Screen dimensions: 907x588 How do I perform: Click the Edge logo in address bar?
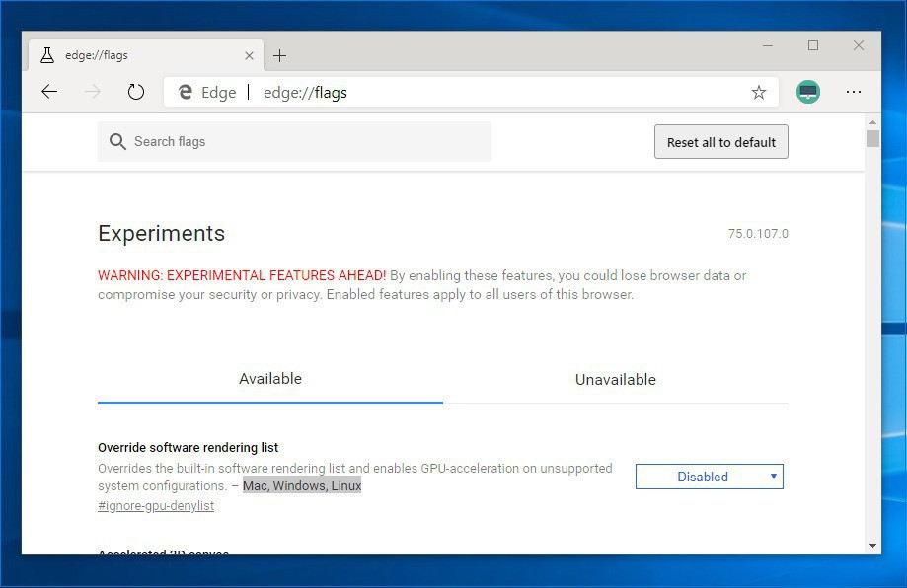tap(186, 92)
